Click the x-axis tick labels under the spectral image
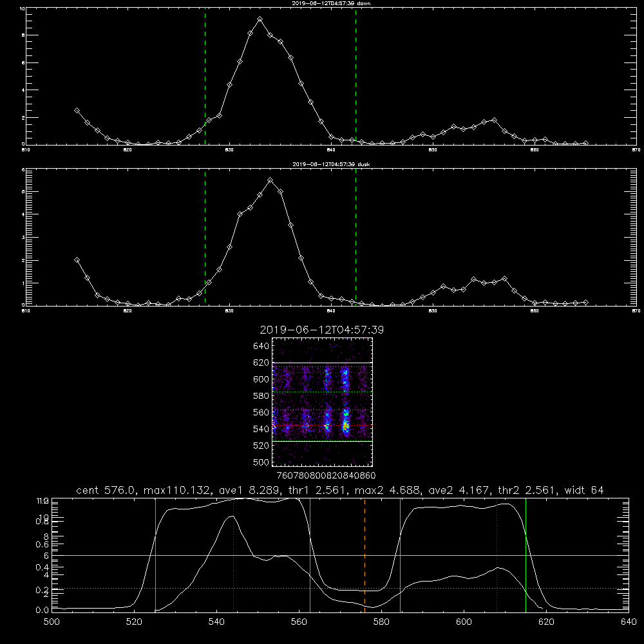This screenshot has height=644, width=644. coord(326,476)
